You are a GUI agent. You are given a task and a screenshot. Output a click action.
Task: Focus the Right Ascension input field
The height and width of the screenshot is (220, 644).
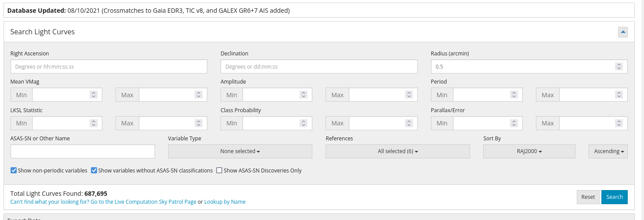pyautogui.click(x=109, y=67)
